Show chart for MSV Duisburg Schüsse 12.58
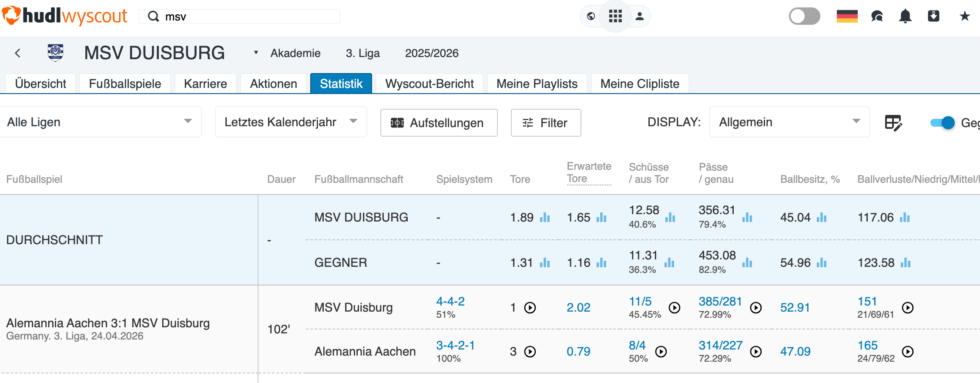Image resolution: width=980 pixels, height=383 pixels. coord(670,217)
